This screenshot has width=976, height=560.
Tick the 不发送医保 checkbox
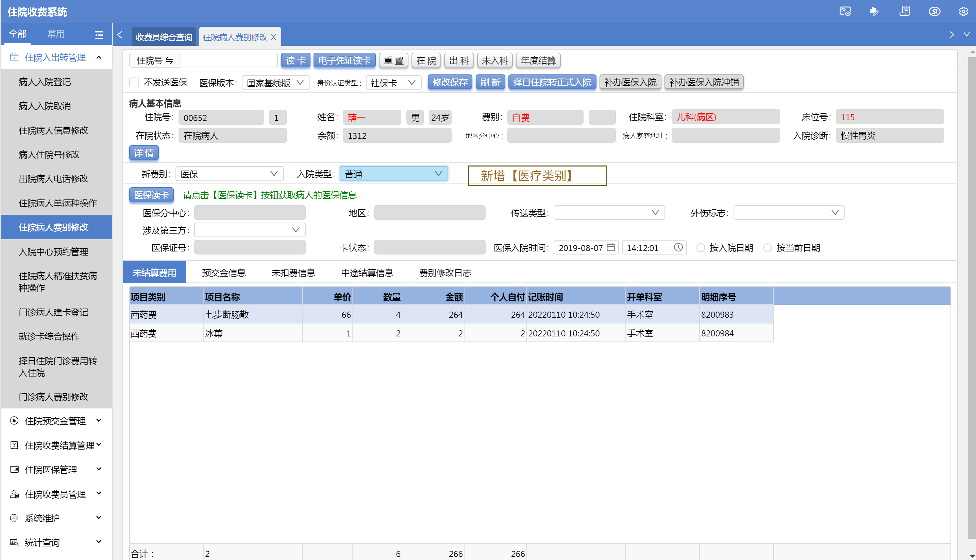[x=134, y=82]
